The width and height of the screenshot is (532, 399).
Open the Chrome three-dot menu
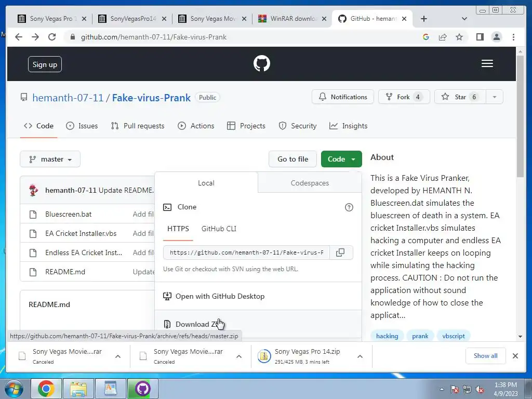(x=513, y=37)
